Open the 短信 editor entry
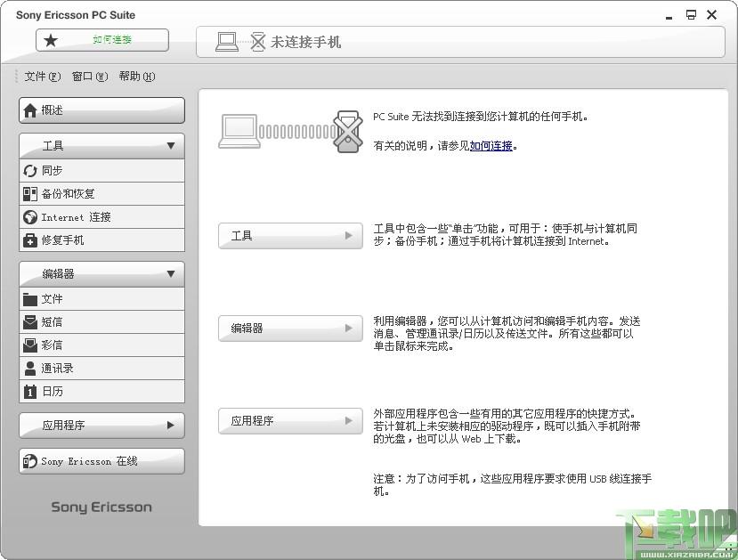738x560 pixels. pos(101,322)
